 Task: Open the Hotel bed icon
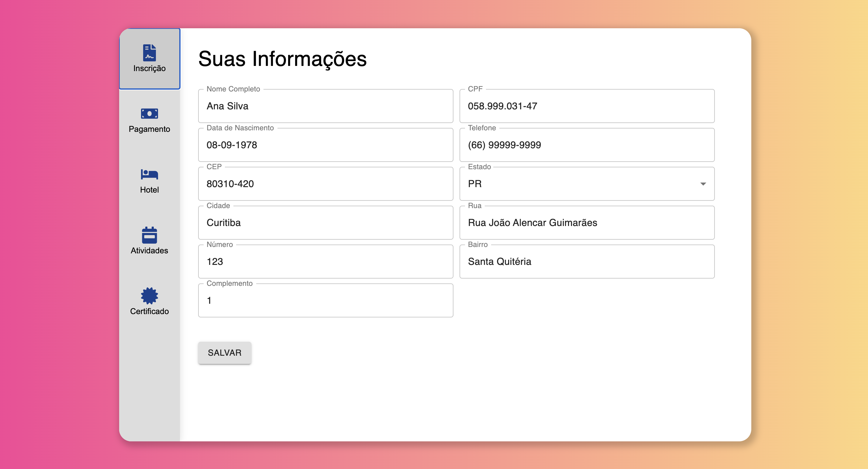click(149, 174)
